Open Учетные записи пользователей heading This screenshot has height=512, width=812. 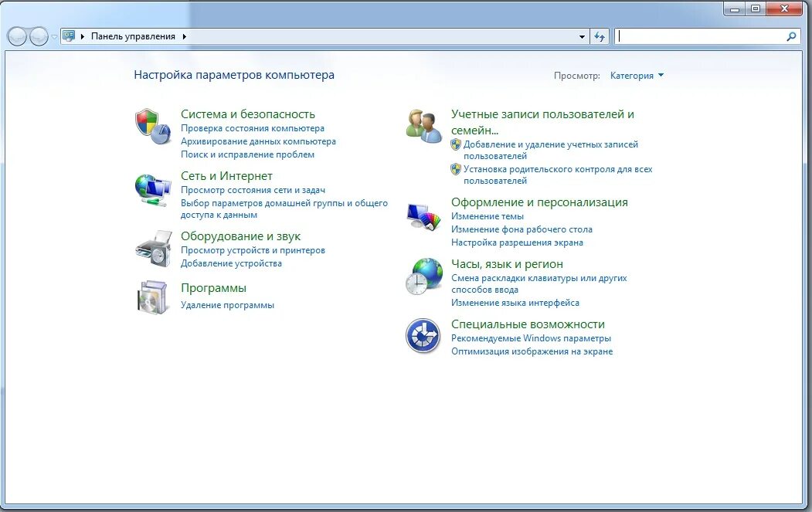click(542, 122)
